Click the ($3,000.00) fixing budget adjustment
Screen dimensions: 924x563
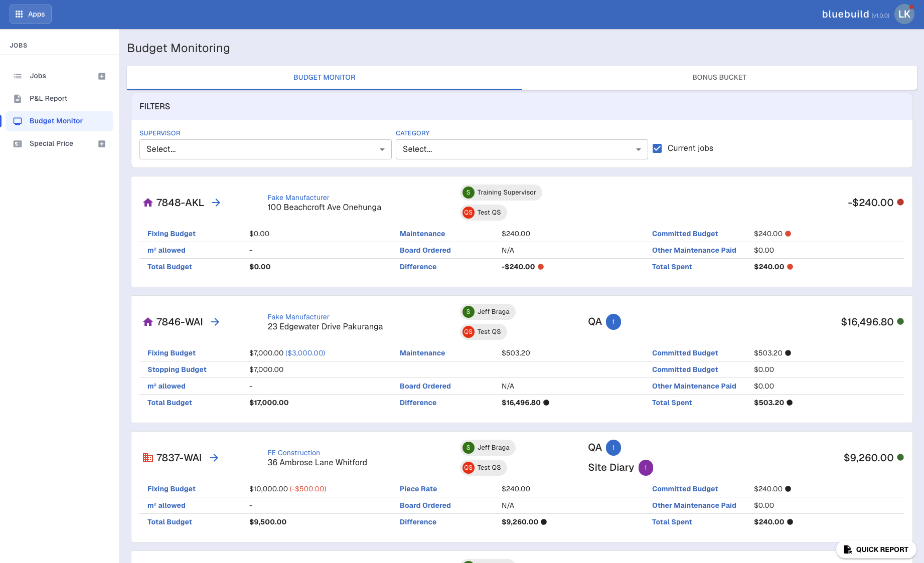pos(305,353)
